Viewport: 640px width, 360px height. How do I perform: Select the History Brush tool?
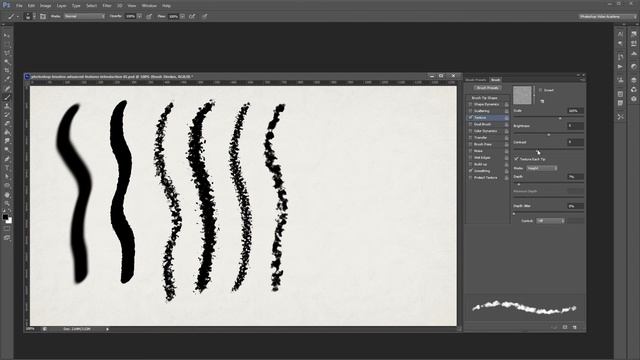pos(7,115)
